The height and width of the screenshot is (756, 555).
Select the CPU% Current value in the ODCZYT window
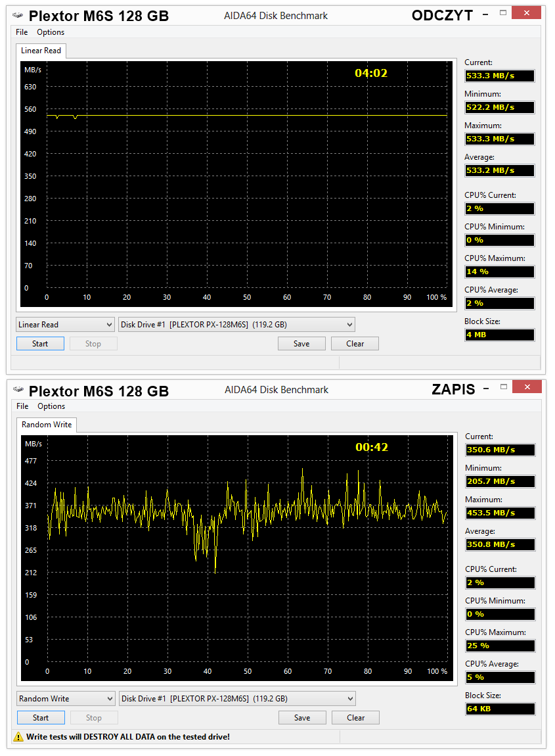click(500, 209)
